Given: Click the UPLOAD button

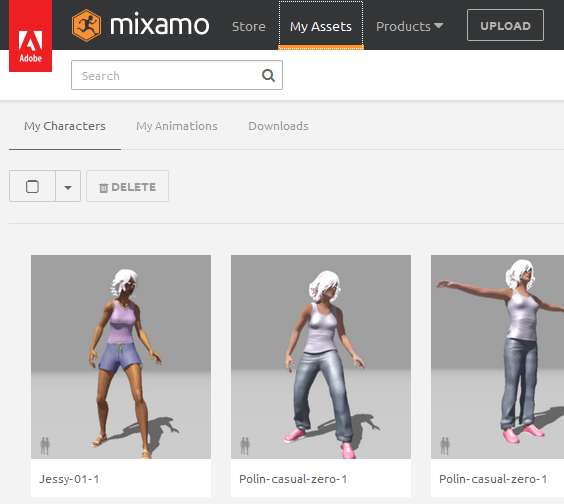Looking at the screenshot, I should click(x=505, y=25).
